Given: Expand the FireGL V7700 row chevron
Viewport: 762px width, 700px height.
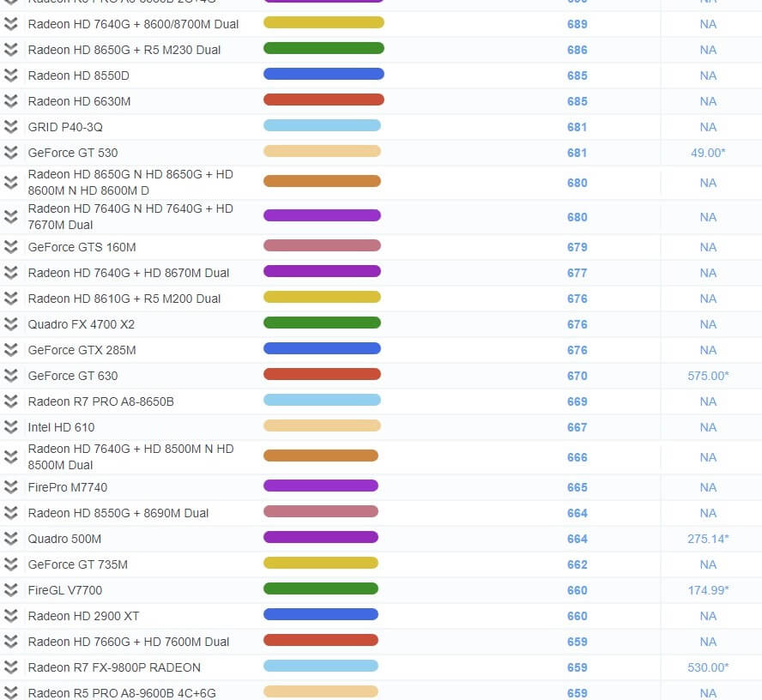Looking at the screenshot, I should [x=10, y=590].
